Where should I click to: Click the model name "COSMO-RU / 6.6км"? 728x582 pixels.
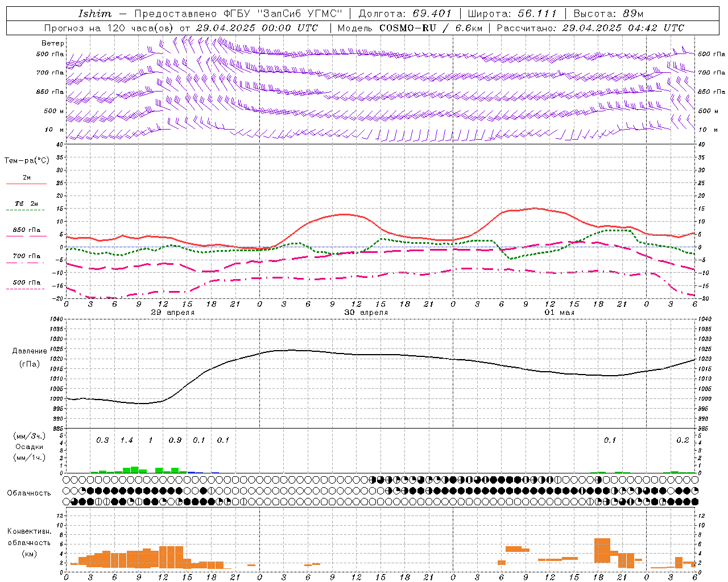[431, 28]
